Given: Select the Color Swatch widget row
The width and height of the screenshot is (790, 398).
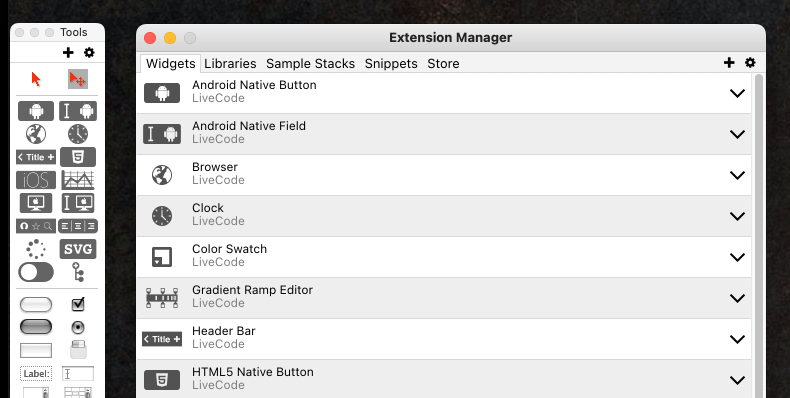Looking at the screenshot, I should click(444, 257).
